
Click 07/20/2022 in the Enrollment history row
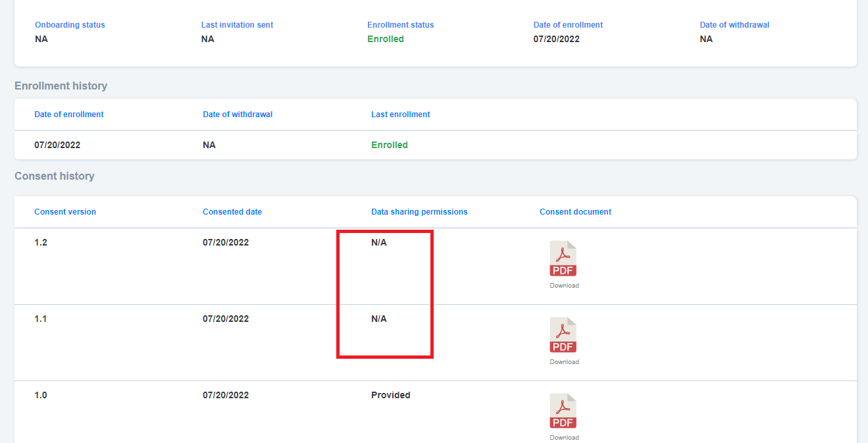click(57, 145)
